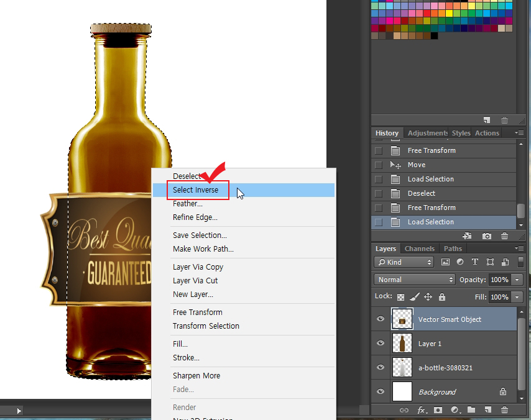Click status bar arrow play icon
Screen dimensions: 531x420
[x=19, y=411]
